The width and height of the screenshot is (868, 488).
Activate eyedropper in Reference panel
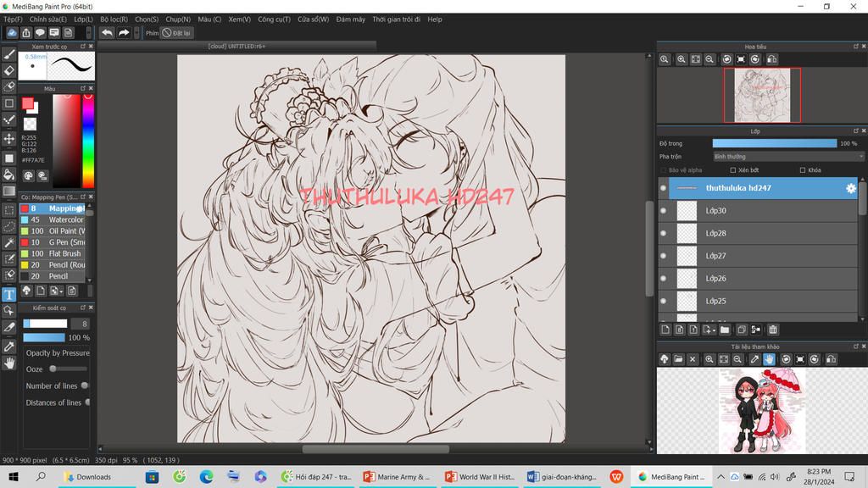(754, 359)
